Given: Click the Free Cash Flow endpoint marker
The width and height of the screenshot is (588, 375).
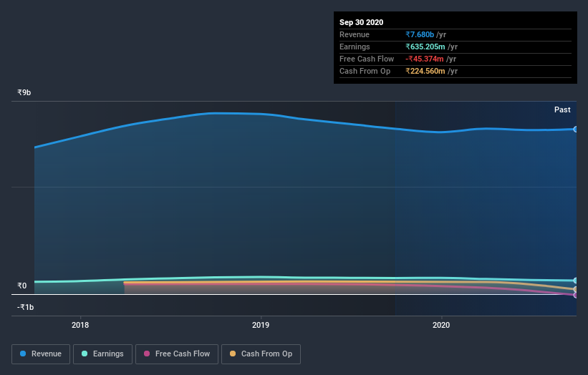Looking at the screenshot, I should [576, 295].
